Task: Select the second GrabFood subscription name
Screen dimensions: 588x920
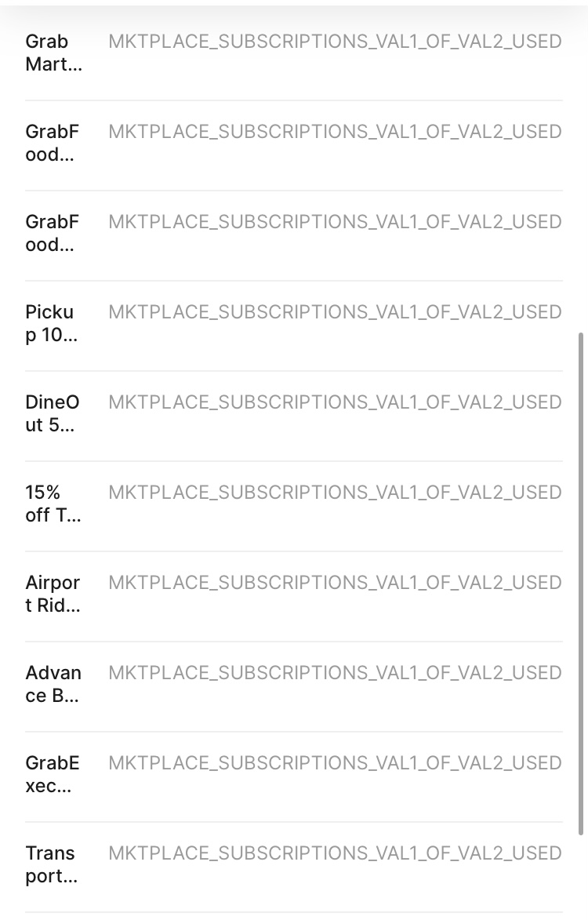Action: [53, 234]
